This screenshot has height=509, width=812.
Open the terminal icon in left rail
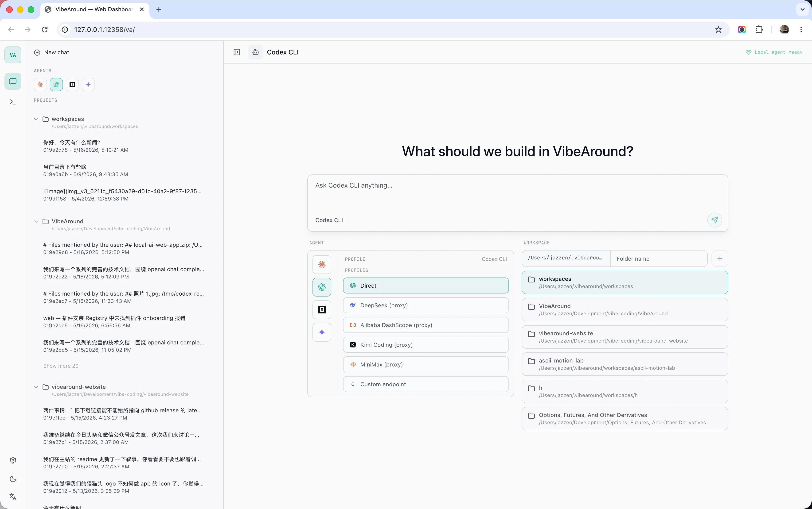click(13, 102)
